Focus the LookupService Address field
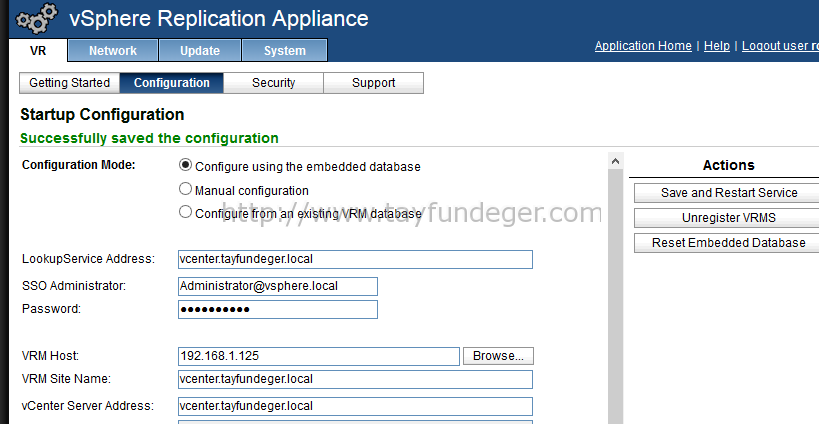The height and width of the screenshot is (424, 819). click(355, 260)
